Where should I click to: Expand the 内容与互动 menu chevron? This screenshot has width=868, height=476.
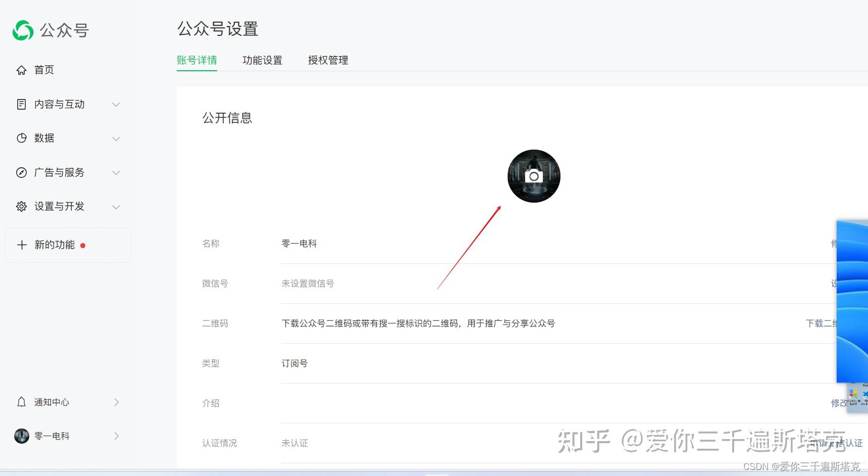pyautogui.click(x=116, y=105)
